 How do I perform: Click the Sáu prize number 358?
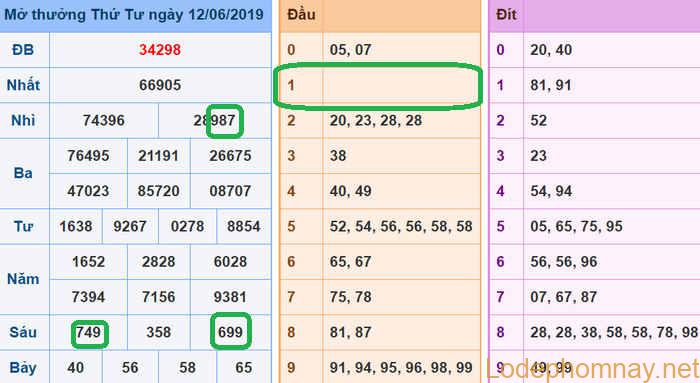[158, 332]
